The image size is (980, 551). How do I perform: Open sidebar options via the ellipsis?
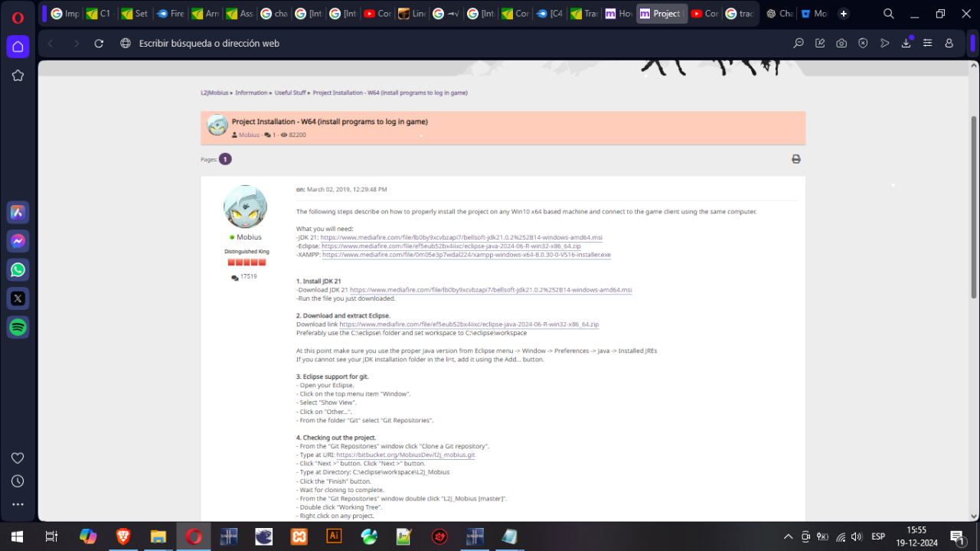click(x=18, y=504)
